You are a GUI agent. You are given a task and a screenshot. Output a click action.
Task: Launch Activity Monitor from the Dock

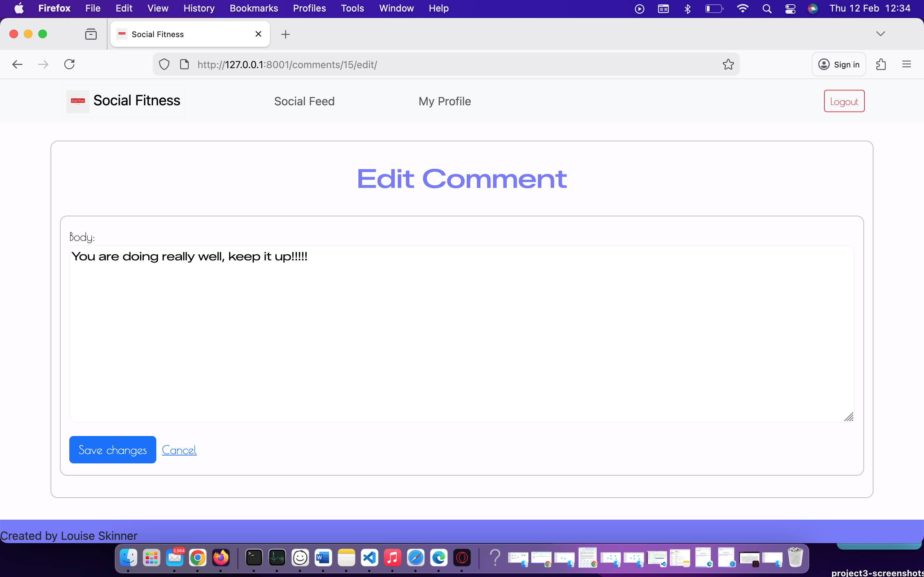coord(277,558)
